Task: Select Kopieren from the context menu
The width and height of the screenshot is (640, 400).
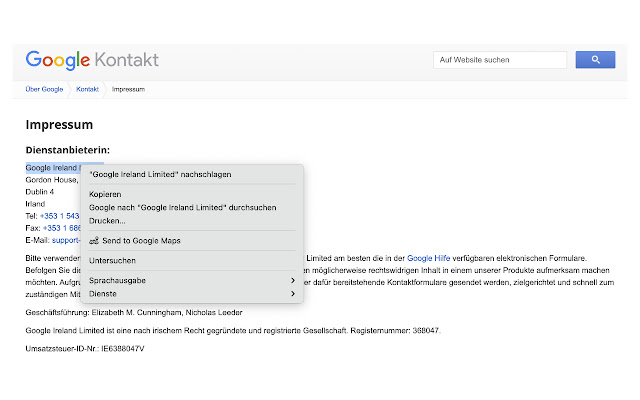Action: tap(105, 194)
